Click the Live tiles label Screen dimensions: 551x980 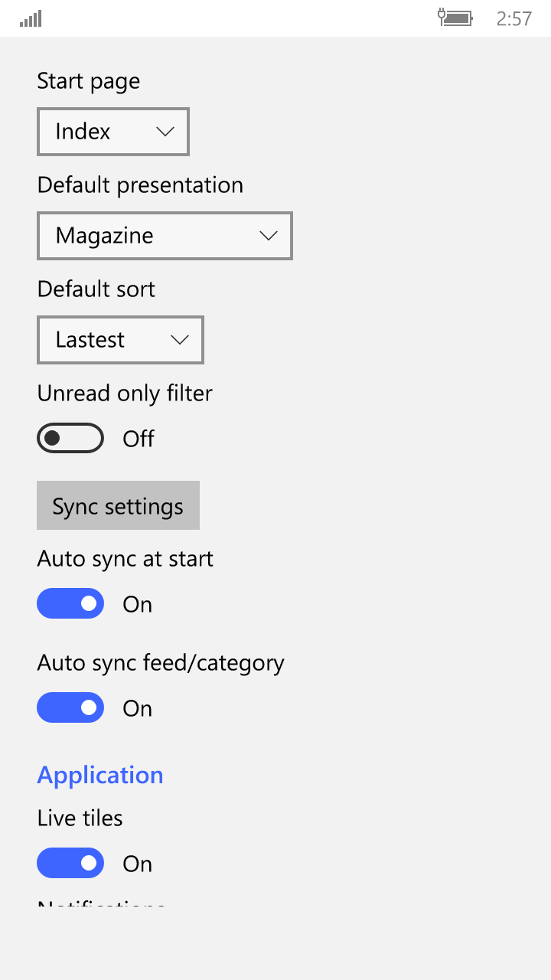tap(80, 818)
